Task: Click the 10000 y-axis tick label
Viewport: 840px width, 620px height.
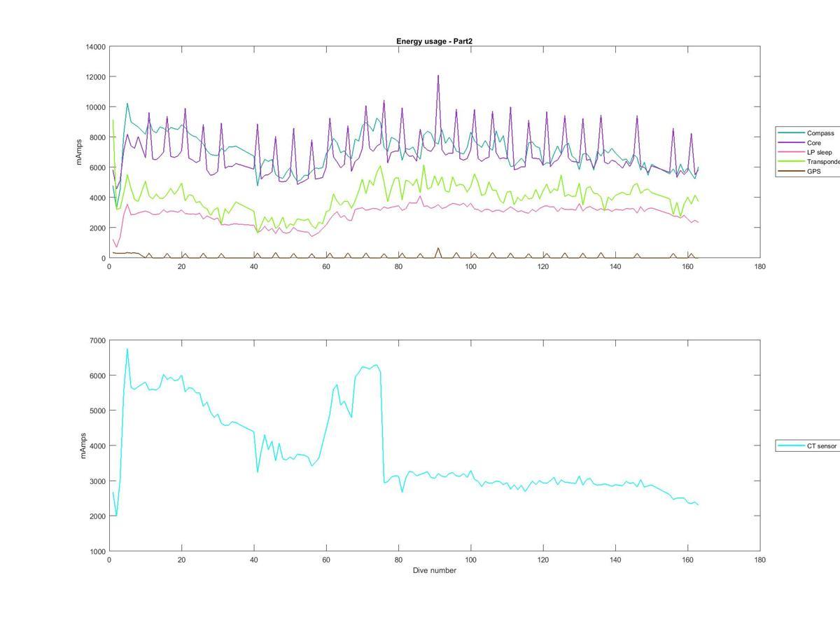Action: click(x=95, y=107)
